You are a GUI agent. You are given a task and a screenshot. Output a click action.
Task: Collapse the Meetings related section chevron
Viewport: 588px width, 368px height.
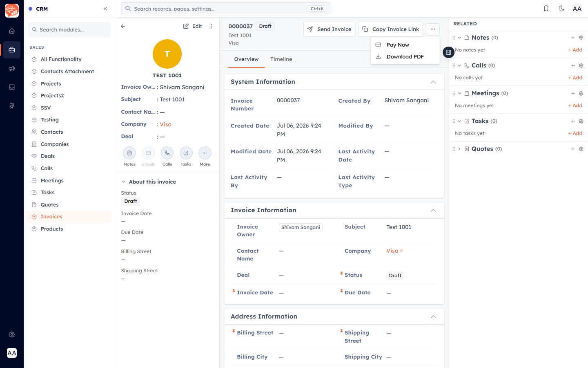459,93
